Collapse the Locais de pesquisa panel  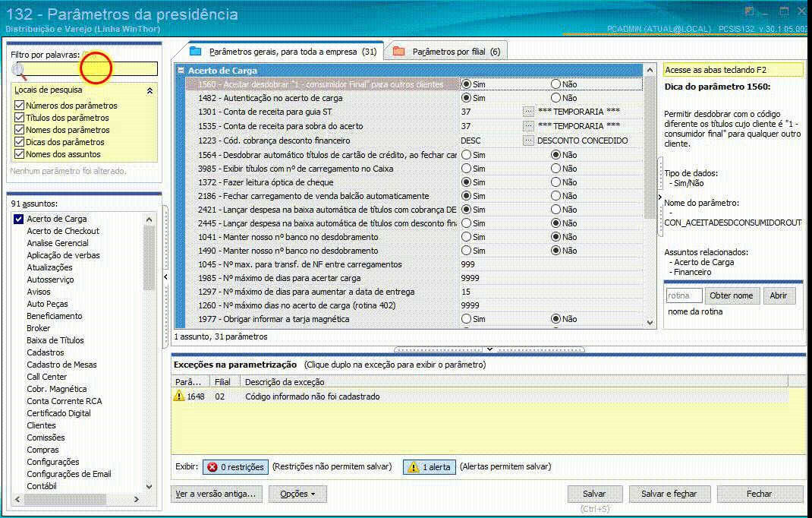pos(149,90)
